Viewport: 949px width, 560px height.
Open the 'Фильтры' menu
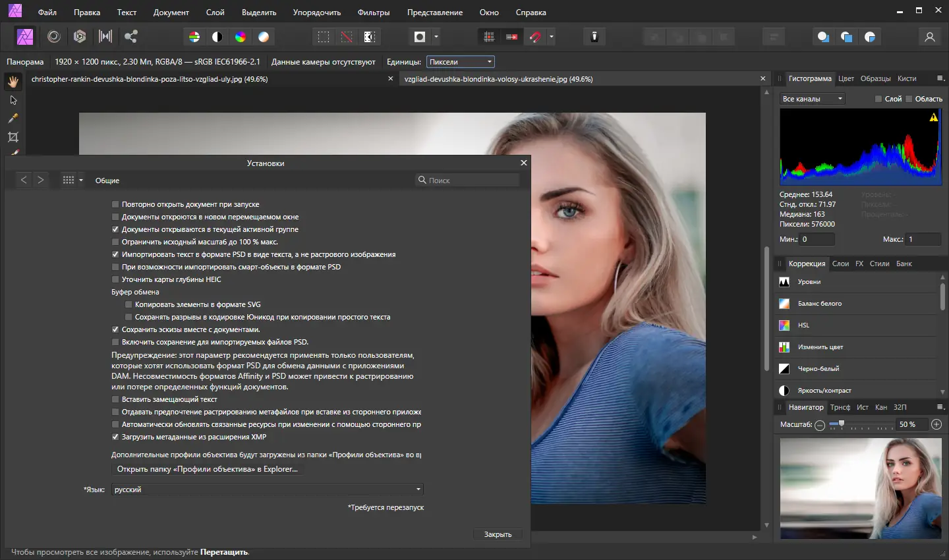point(373,13)
